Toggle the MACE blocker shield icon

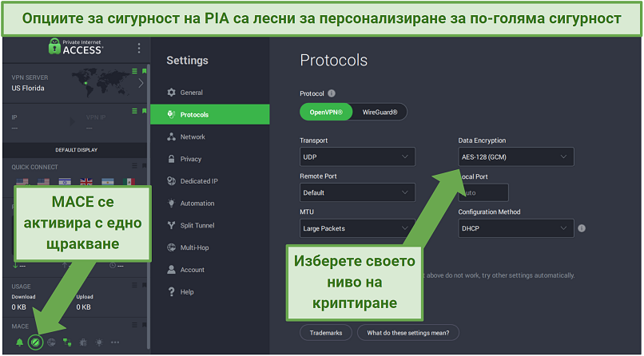click(35, 342)
